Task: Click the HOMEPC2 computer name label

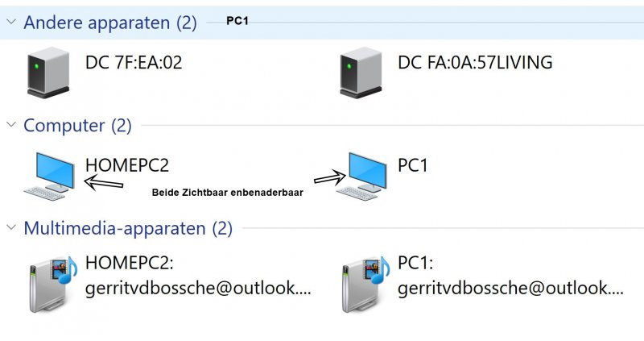Action: (127, 165)
